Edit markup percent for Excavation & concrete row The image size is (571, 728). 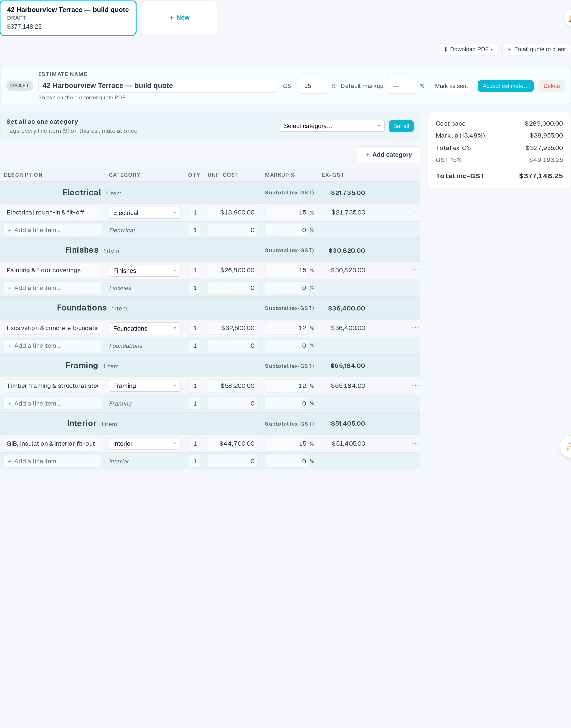click(287, 328)
